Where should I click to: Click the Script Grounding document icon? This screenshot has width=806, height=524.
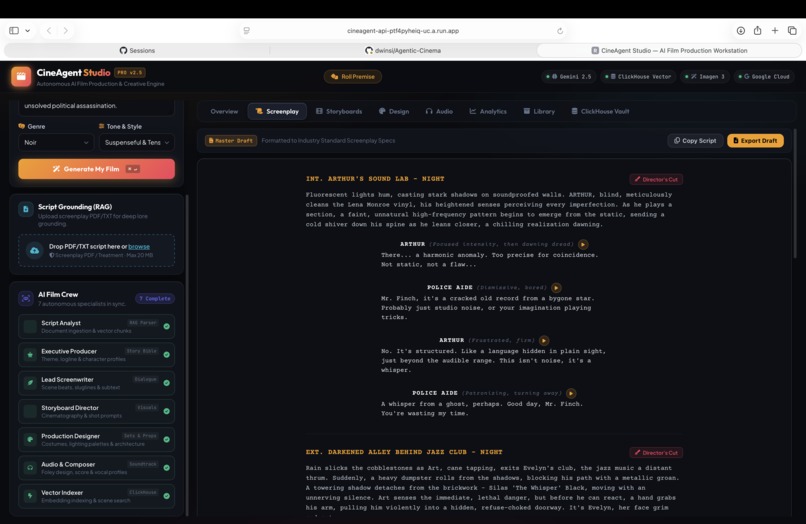[26, 209]
